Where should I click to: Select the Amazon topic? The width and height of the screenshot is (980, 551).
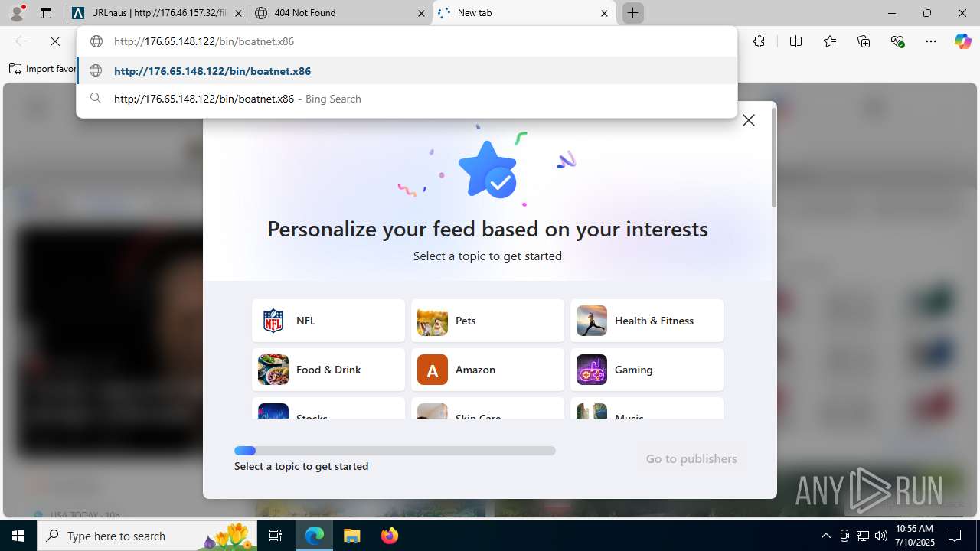point(488,370)
